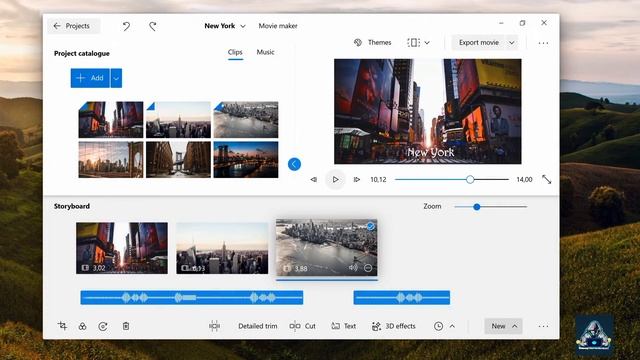Click the minus icon on 3.88 clip
640x360 pixels.
coord(368,268)
